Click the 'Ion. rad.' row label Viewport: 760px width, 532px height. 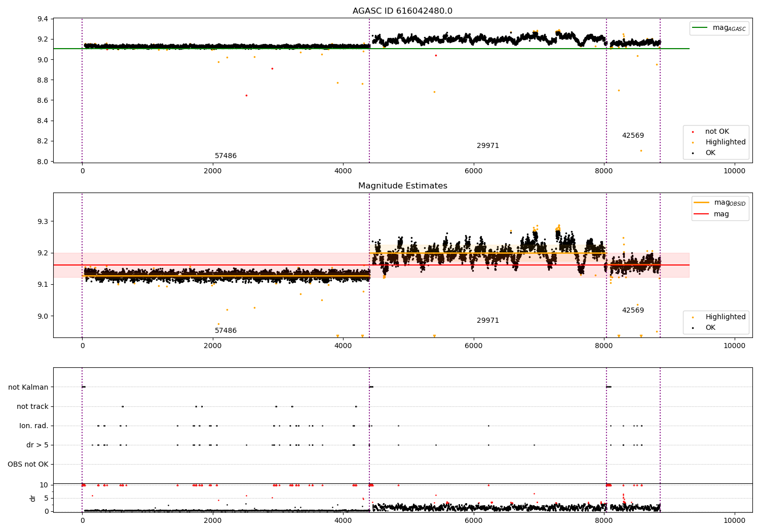pyautogui.click(x=34, y=426)
